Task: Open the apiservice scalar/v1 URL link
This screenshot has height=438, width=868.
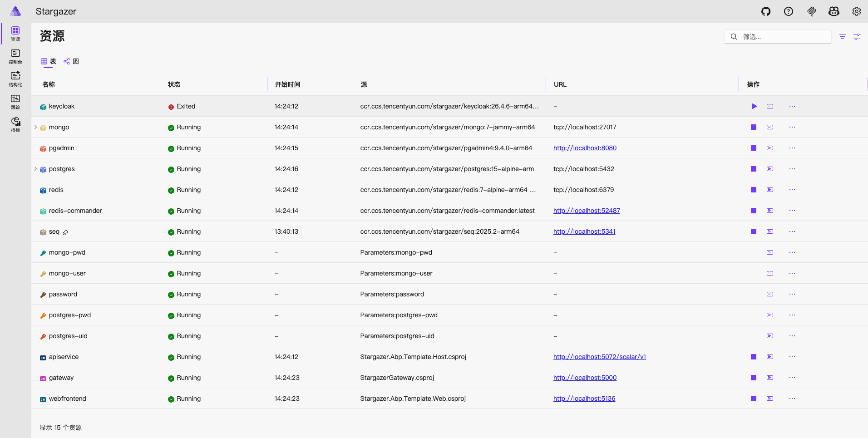Action: (x=599, y=357)
